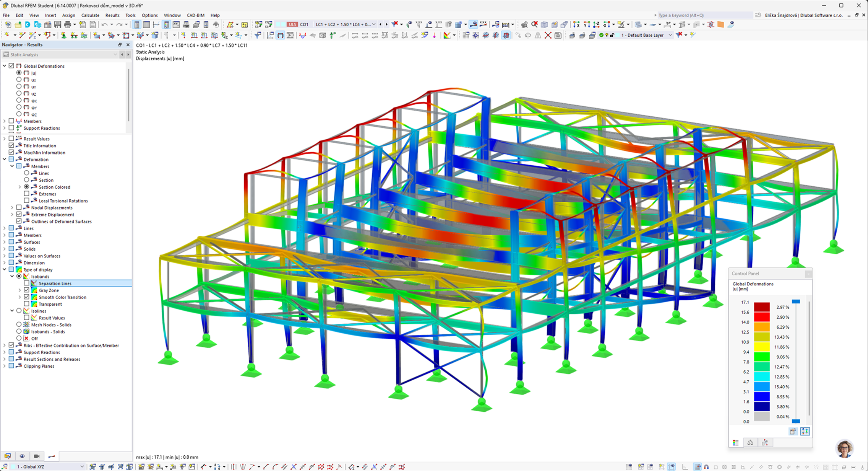This screenshot has height=471, width=868.
Task: Click the Print icon in toolbar
Action: [x=68, y=24]
